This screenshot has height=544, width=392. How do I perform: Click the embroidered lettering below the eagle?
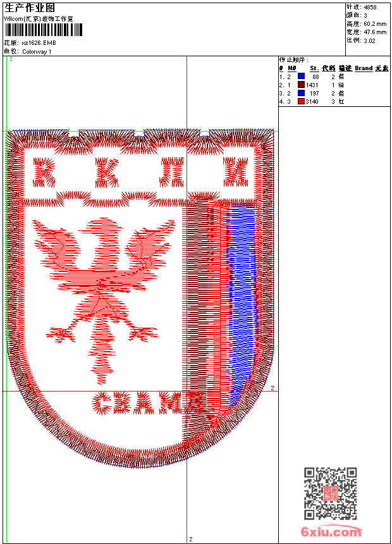pyautogui.click(x=147, y=403)
